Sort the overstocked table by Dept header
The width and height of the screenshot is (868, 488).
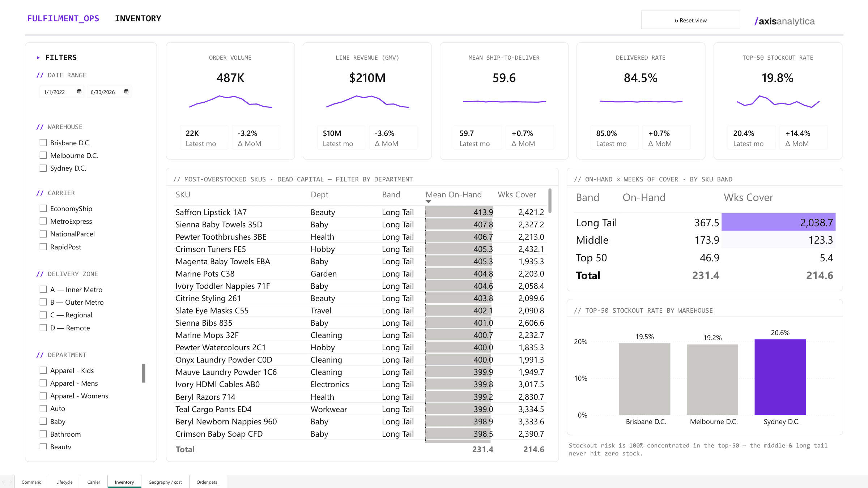(x=319, y=195)
